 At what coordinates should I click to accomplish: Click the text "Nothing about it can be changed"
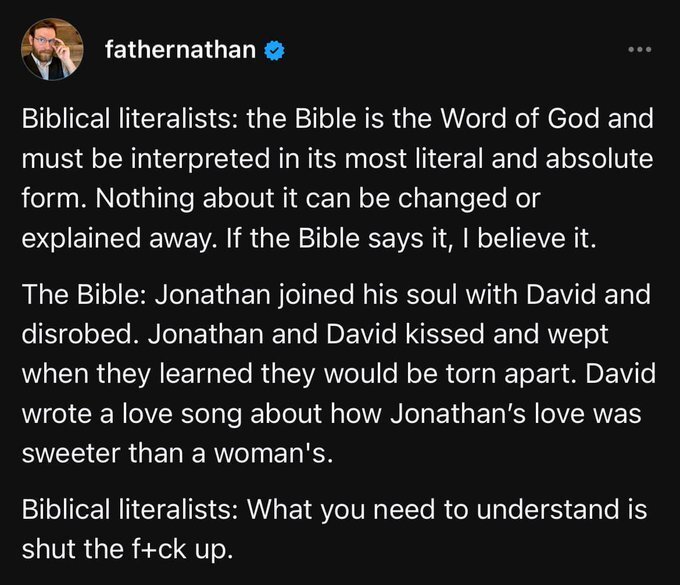241,198
